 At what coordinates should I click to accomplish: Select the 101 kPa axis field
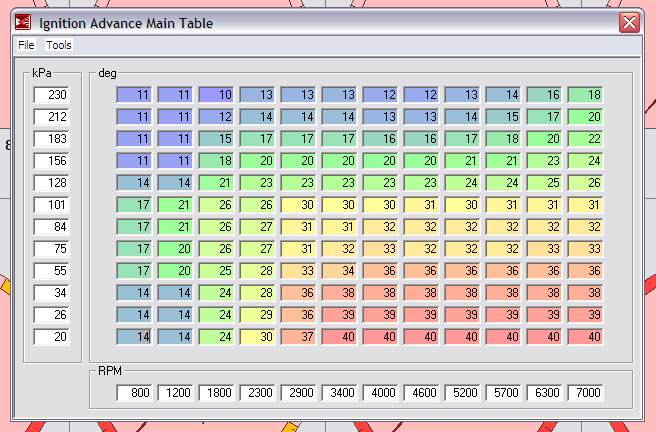pyautogui.click(x=51, y=205)
